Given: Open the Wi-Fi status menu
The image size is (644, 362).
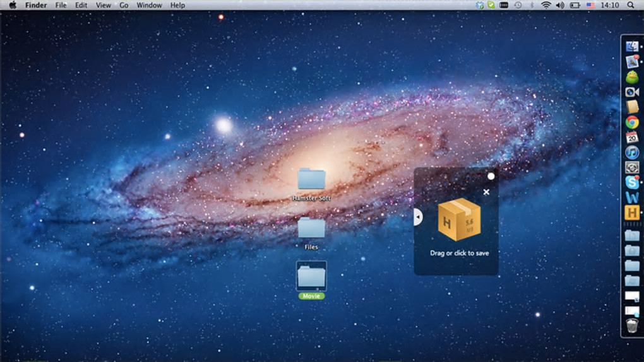Looking at the screenshot, I should pyautogui.click(x=546, y=5).
